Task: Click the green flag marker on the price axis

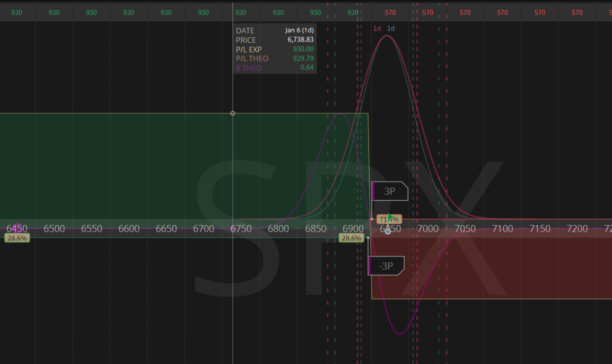Action: pos(390,217)
